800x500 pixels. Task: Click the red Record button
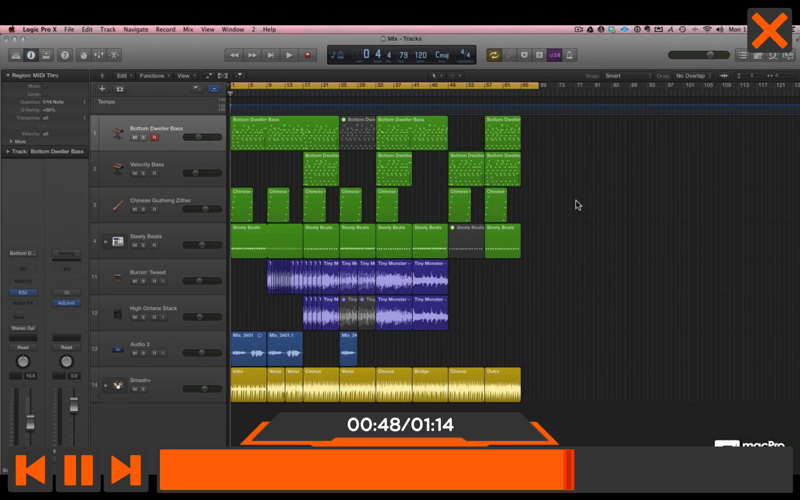coord(307,55)
